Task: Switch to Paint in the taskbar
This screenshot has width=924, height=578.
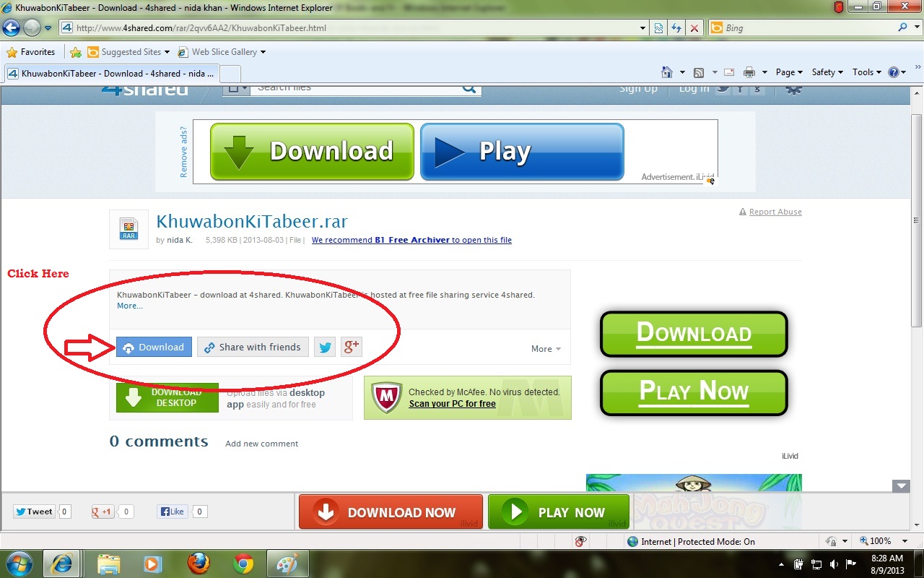Action: [288, 564]
